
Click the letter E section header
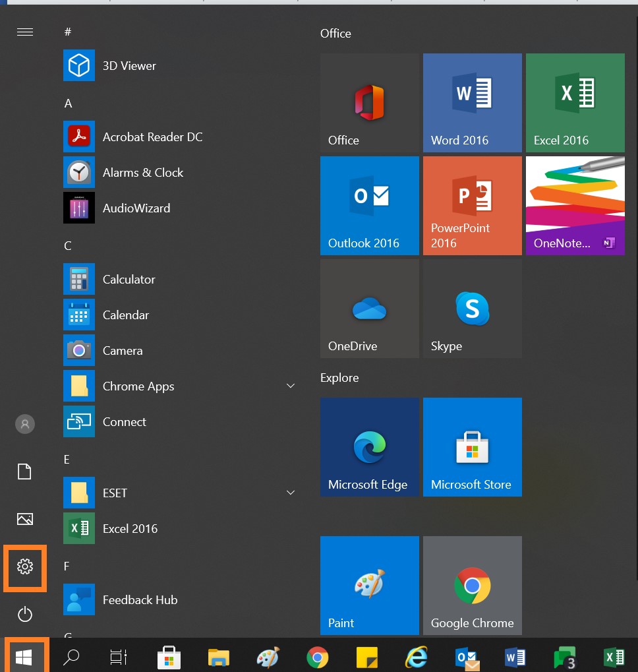tap(67, 460)
